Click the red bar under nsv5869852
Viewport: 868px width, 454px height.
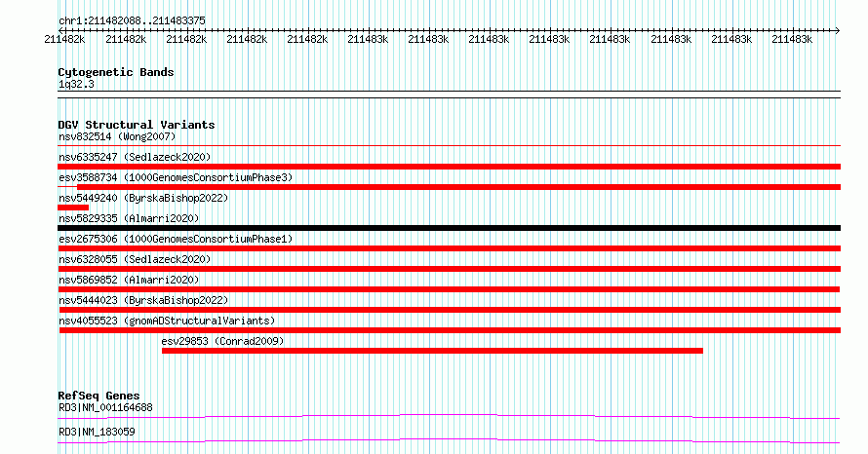coord(449,289)
